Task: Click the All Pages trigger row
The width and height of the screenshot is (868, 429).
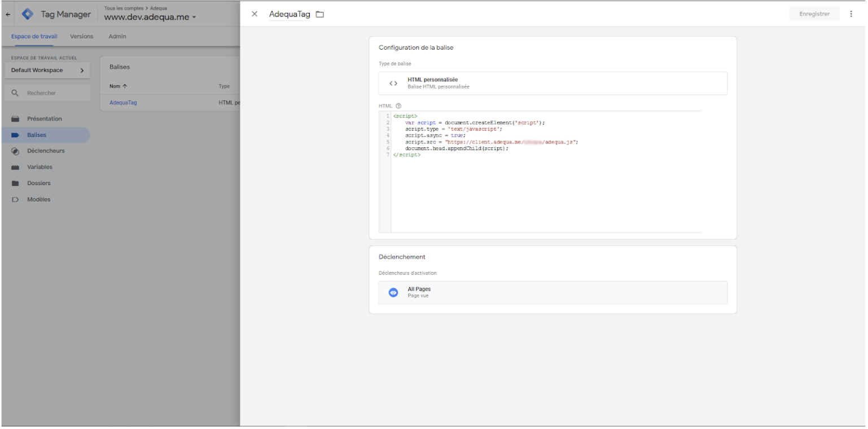Action: tap(553, 292)
